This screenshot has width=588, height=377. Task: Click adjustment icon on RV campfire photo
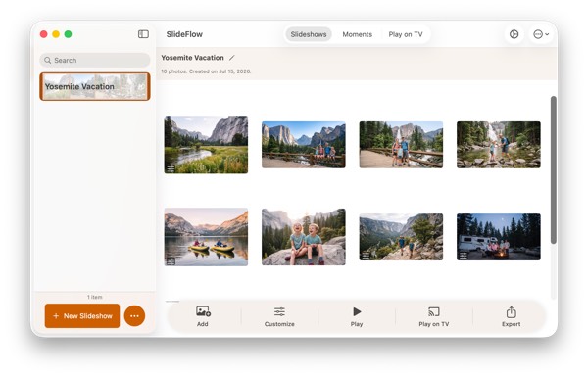pyautogui.click(x=464, y=256)
